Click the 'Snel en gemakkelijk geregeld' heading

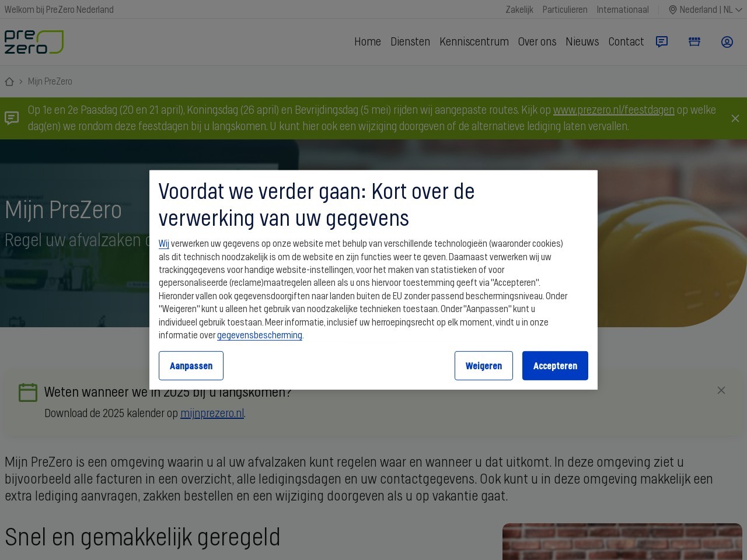coord(142,537)
